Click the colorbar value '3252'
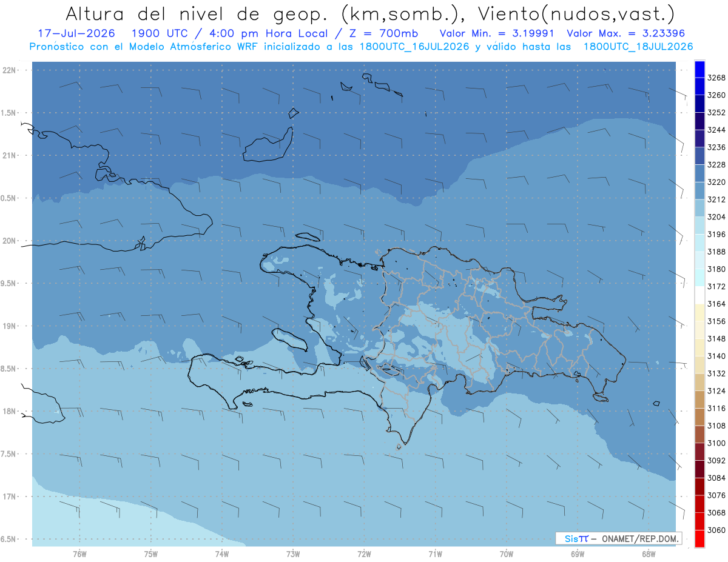The image size is (728, 562). [716, 113]
